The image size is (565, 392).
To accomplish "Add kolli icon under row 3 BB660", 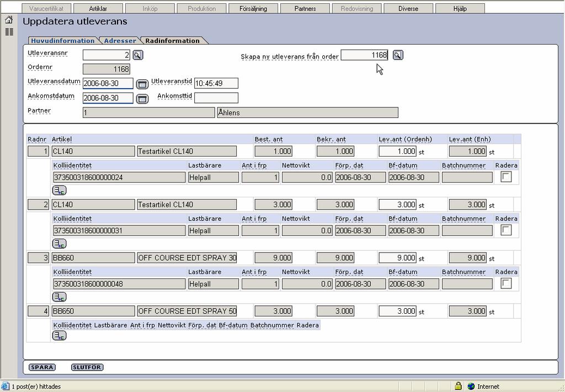I will click(x=60, y=297).
